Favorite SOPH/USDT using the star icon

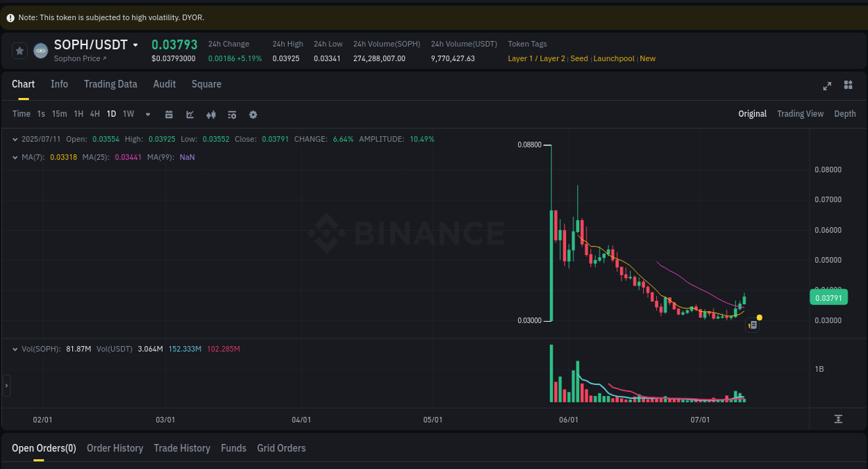pos(19,50)
